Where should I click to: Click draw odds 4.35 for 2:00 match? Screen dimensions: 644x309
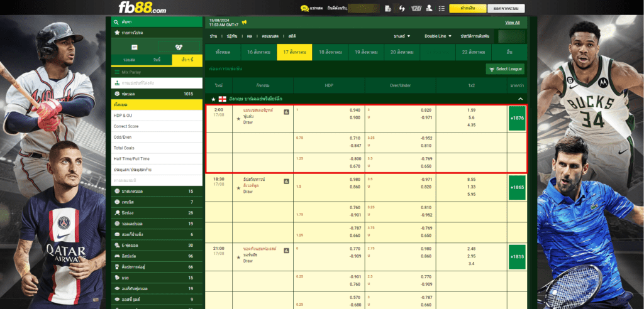[x=471, y=125]
